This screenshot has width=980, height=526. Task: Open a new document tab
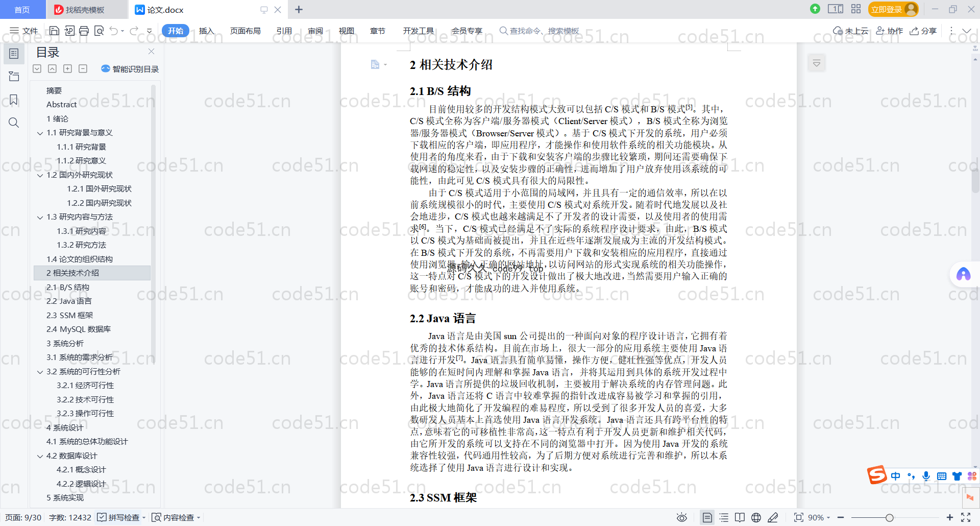[299, 10]
